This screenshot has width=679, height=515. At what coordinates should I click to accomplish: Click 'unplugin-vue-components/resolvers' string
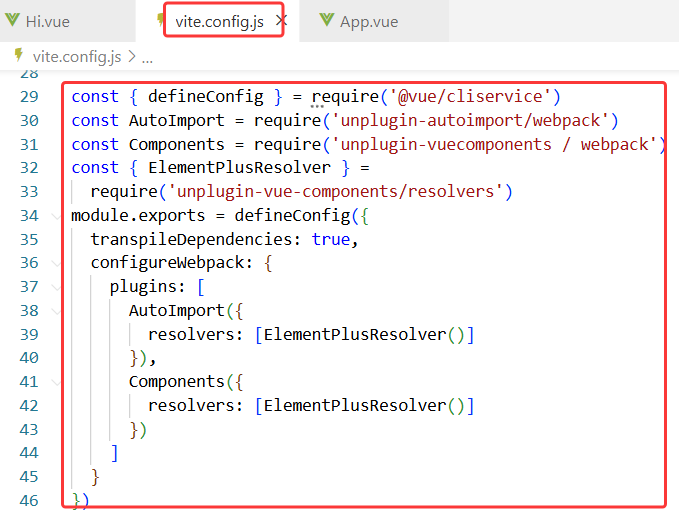[336, 191]
